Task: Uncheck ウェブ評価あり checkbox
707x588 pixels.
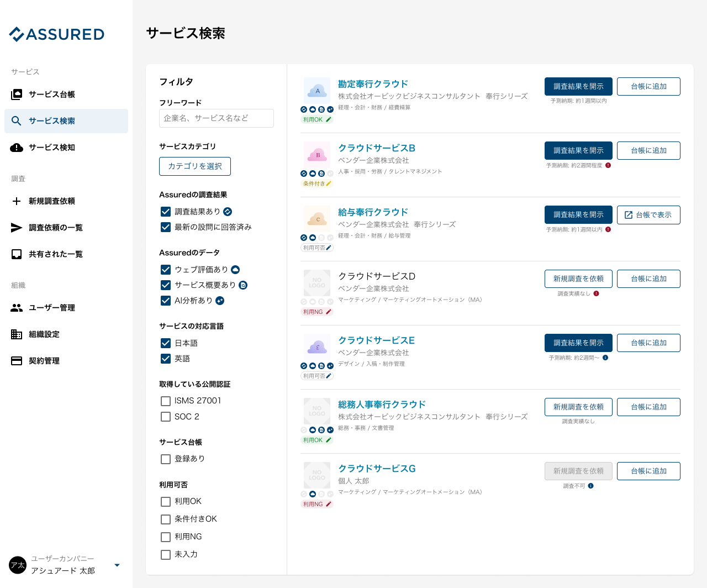Action: [166, 270]
